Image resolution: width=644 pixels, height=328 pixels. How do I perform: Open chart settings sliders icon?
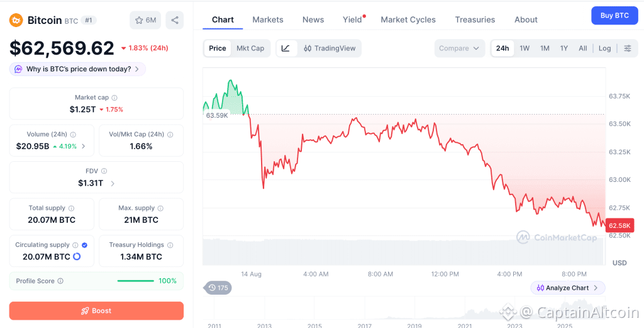coord(628,48)
